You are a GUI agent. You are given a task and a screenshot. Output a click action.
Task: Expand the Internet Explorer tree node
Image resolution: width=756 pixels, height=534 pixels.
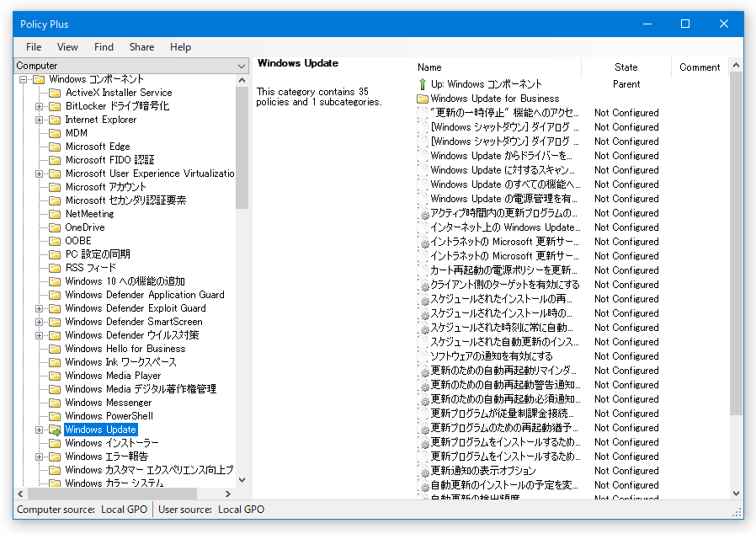click(39, 120)
